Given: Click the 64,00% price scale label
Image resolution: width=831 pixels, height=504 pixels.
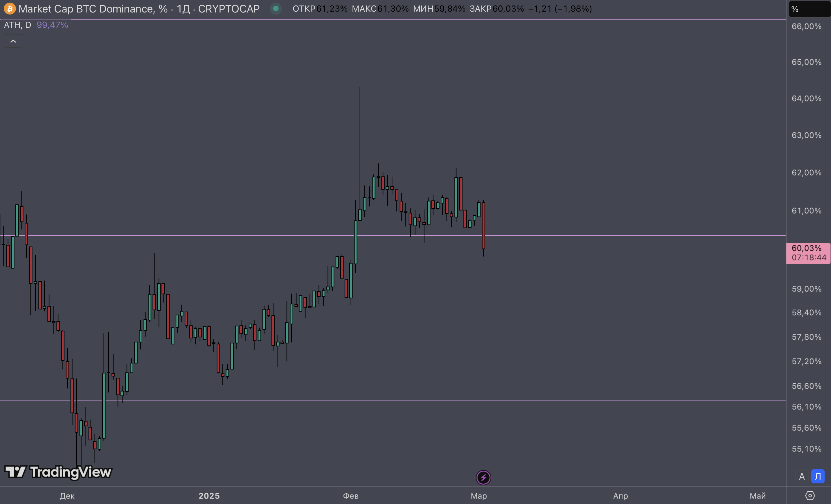Looking at the screenshot, I should click(806, 98).
